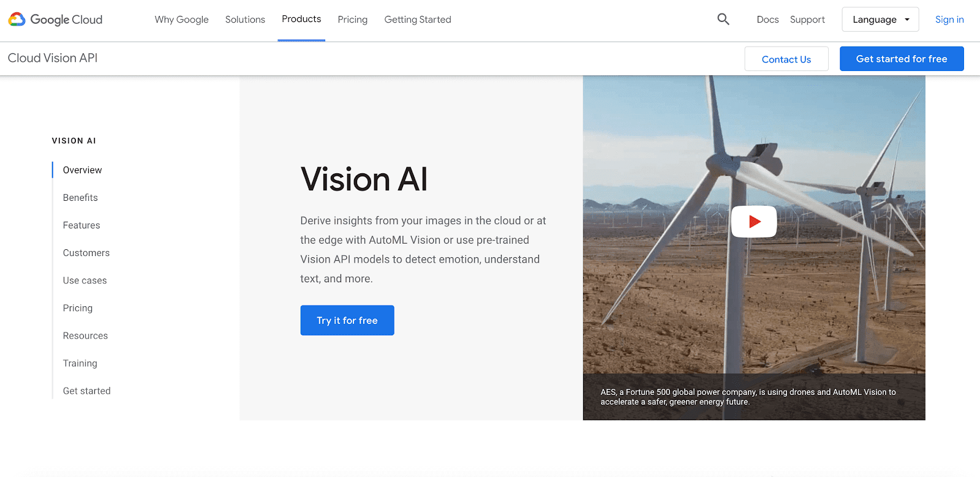Open Getting Started in top navigation
980x477 pixels.
click(x=418, y=20)
